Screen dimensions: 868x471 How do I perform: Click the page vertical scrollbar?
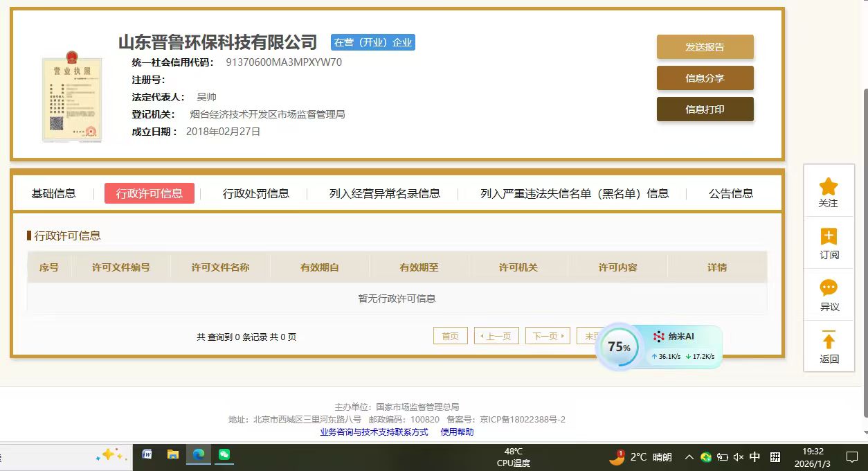(865, 252)
